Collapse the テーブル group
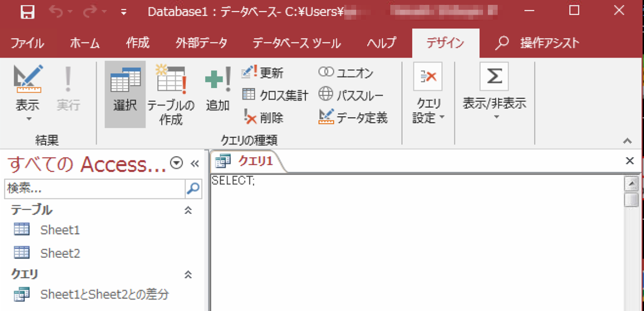644x311 pixels. click(188, 210)
